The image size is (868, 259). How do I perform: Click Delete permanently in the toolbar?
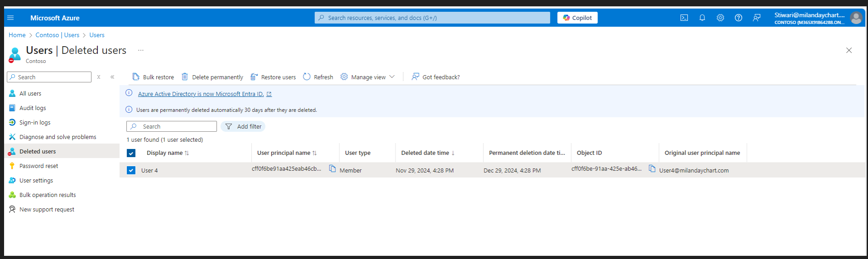[x=212, y=77]
